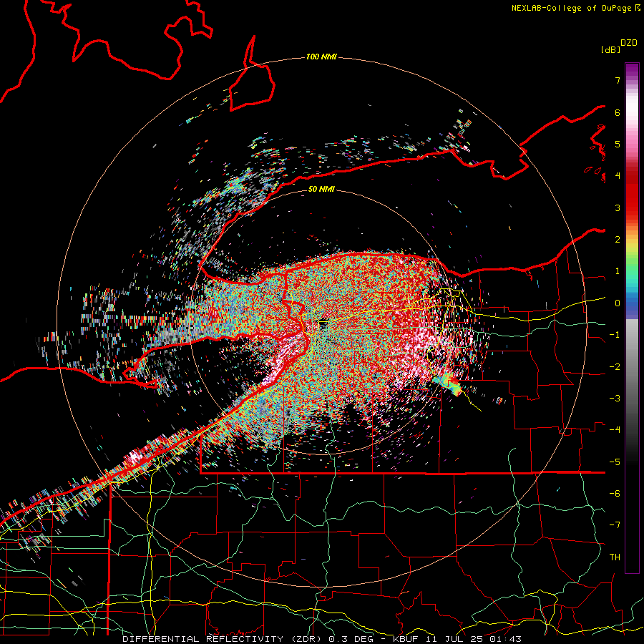Screen dimensions: 644x644
Task: Click the 0 value on color scale
Action: [618, 303]
